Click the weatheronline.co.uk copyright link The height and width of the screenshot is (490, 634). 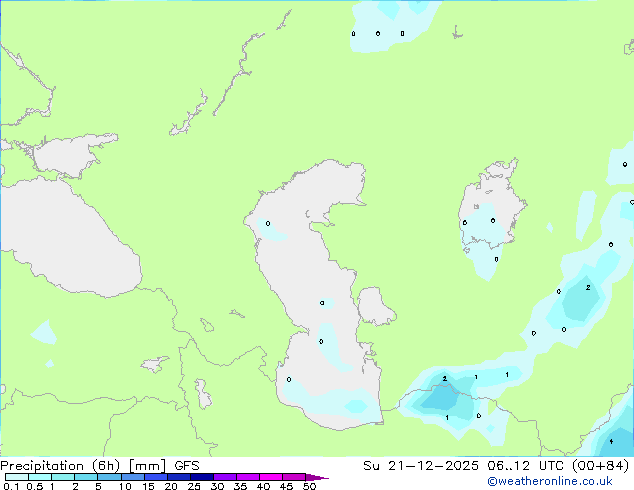click(550, 481)
